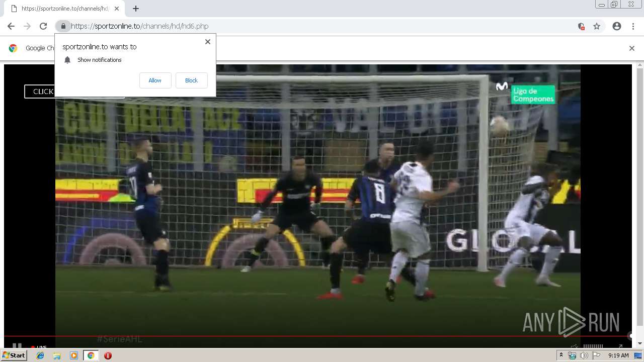Open the system volume tray icon

click(x=584, y=355)
